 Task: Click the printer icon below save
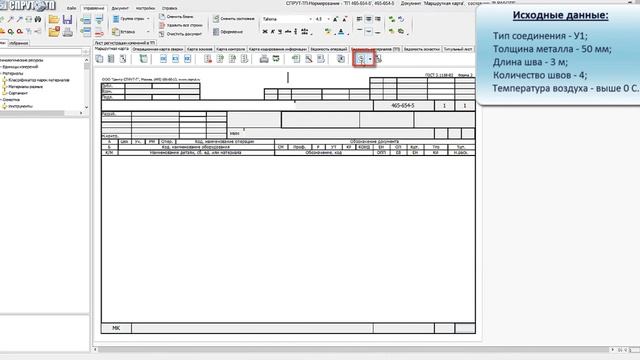[68, 31]
